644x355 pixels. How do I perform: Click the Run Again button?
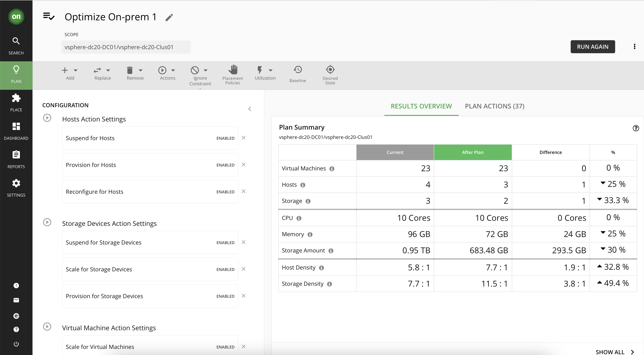pyautogui.click(x=592, y=47)
